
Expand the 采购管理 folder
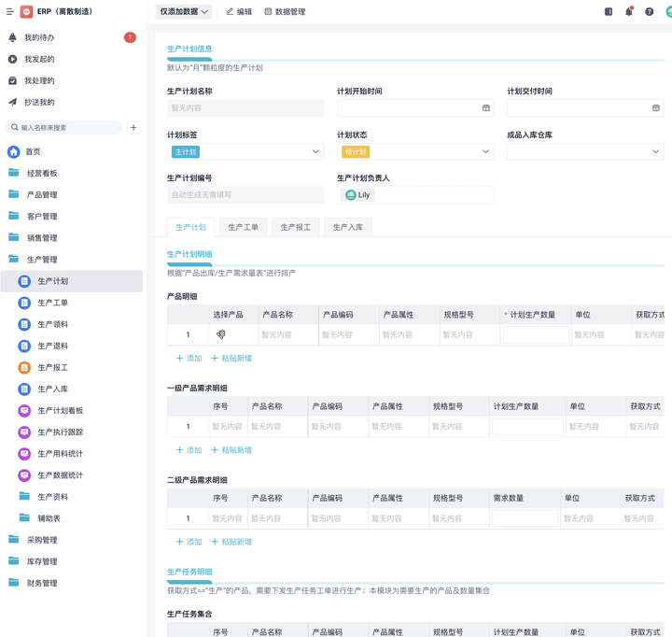42,540
